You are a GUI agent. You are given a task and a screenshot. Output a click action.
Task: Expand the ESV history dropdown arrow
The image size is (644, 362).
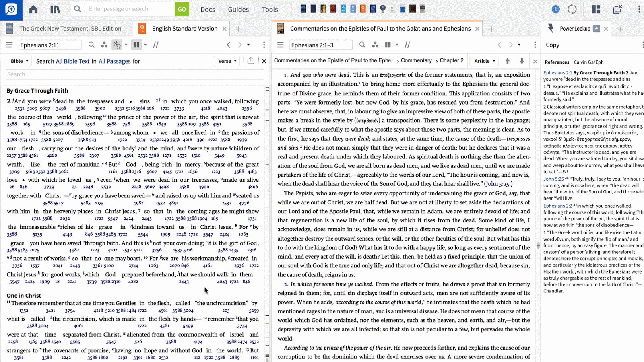click(248, 45)
